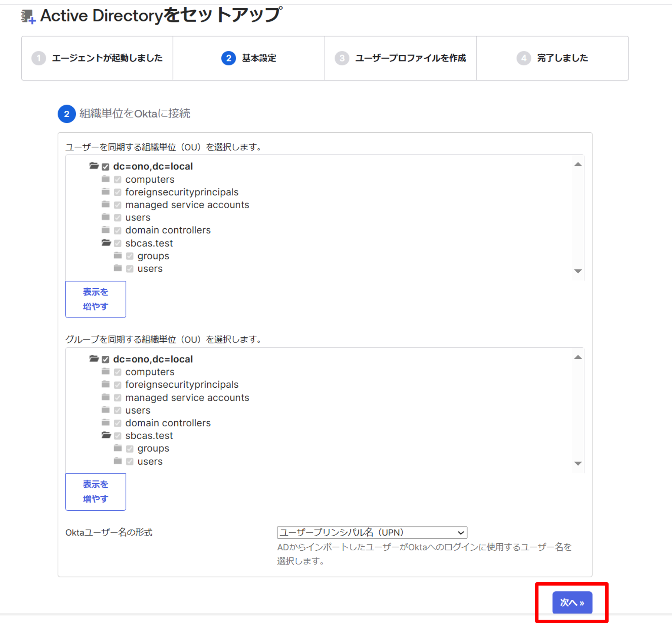This screenshot has width=672, height=623.
Task: Click the 次へ » button
Action: (x=572, y=603)
